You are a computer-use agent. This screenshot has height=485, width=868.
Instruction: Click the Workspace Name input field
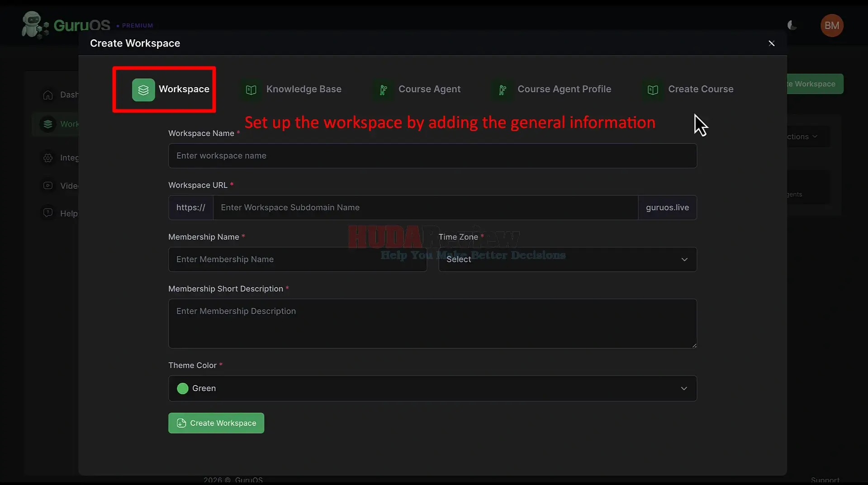click(432, 155)
